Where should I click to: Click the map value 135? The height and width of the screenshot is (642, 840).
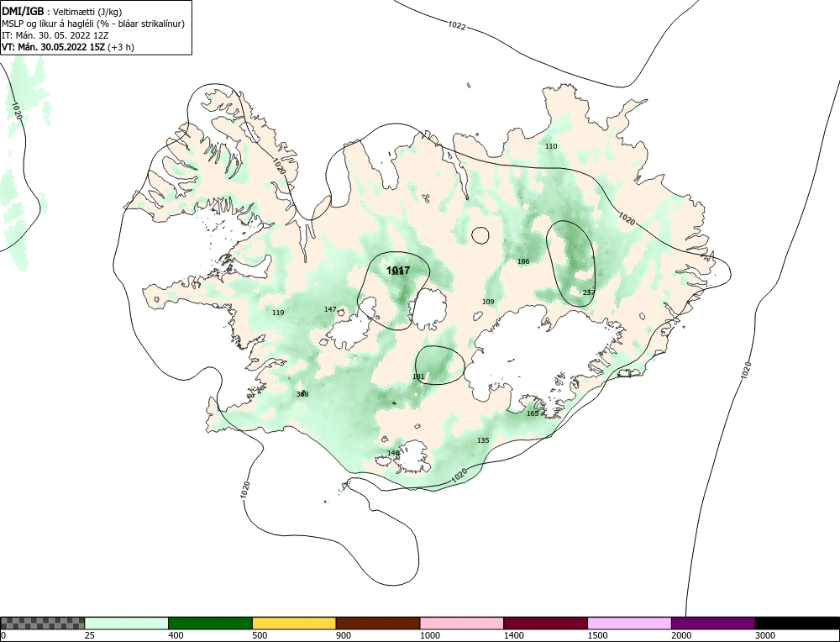point(483,440)
